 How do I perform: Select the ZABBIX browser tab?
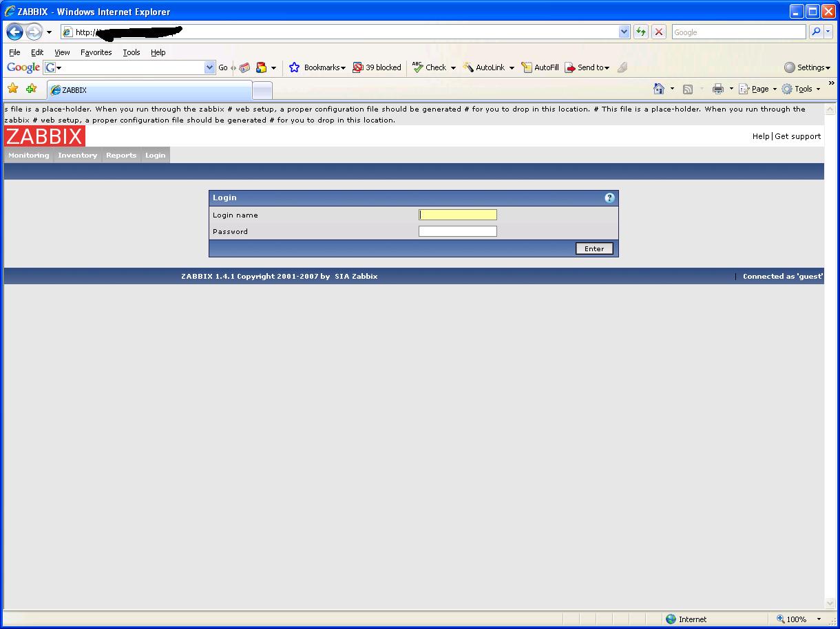pos(149,90)
